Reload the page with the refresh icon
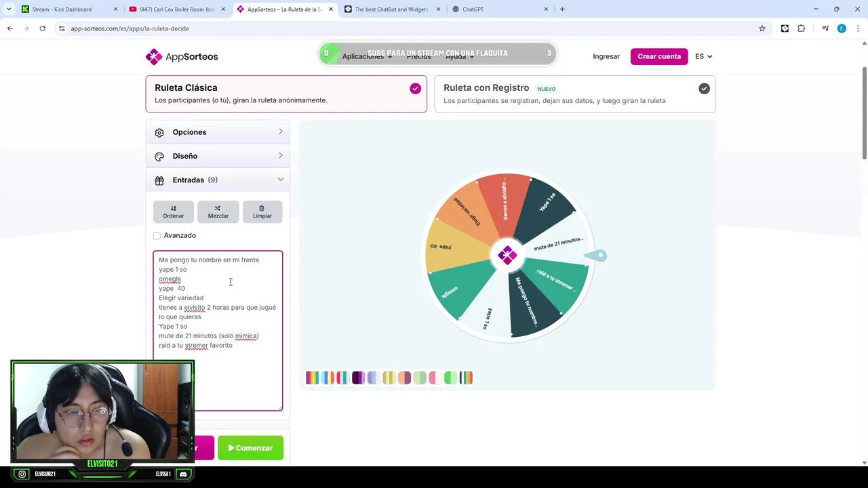The image size is (868, 488). pos(42,28)
